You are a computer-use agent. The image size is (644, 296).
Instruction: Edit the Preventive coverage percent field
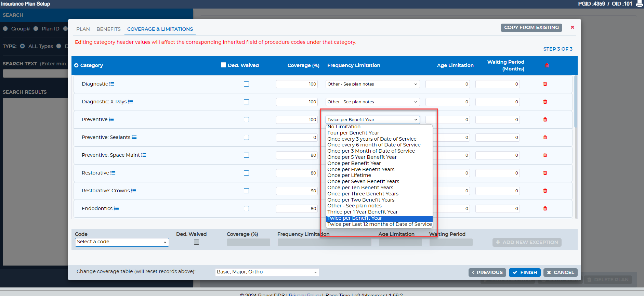(x=297, y=119)
